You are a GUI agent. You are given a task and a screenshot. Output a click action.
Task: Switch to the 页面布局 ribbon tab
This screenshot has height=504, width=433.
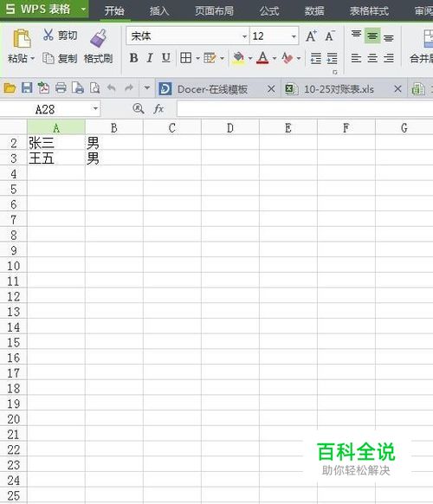[214, 11]
